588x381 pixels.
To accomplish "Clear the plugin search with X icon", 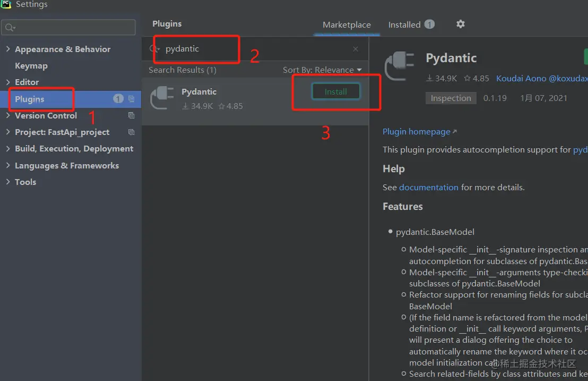I will [356, 49].
